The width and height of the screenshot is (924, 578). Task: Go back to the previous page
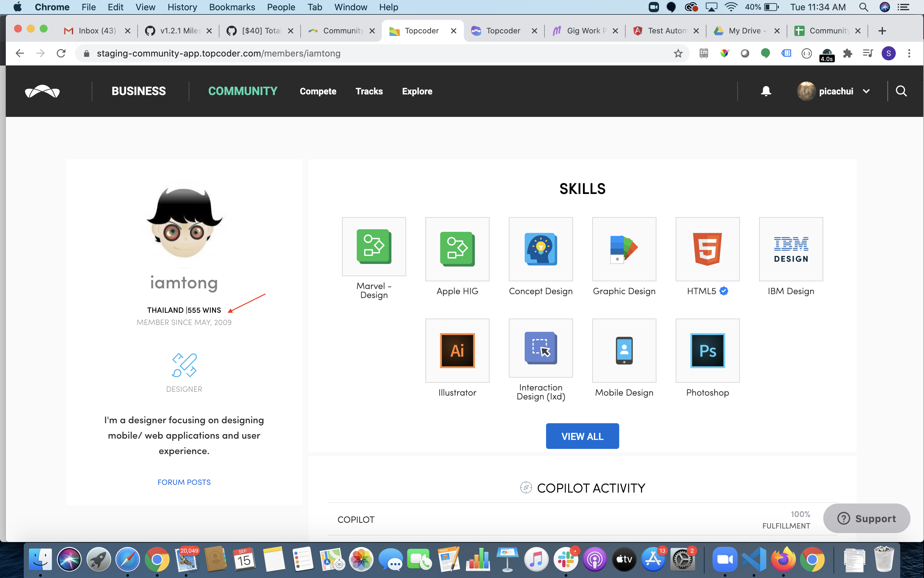click(x=20, y=53)
